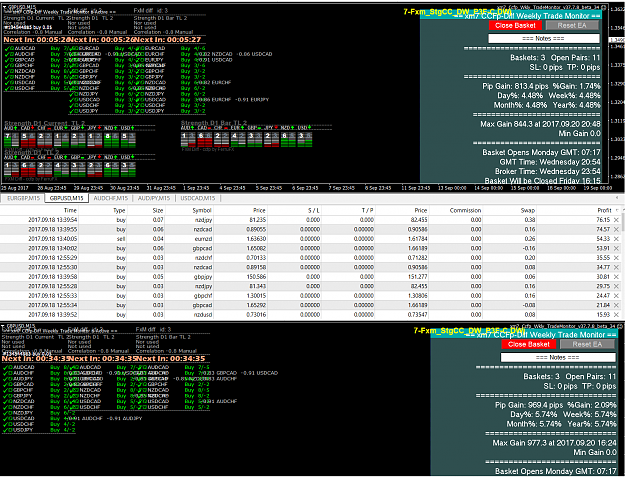Image resolution: width=625 pixels, height=477 pixels.
Task: Close the nzdcad order with profit 74.57
Action: (616, 229)
